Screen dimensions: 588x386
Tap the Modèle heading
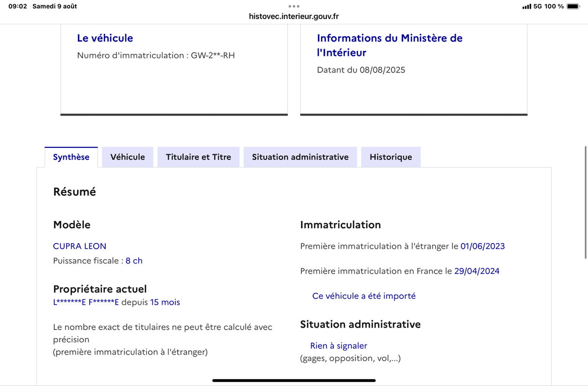point(72,225)
